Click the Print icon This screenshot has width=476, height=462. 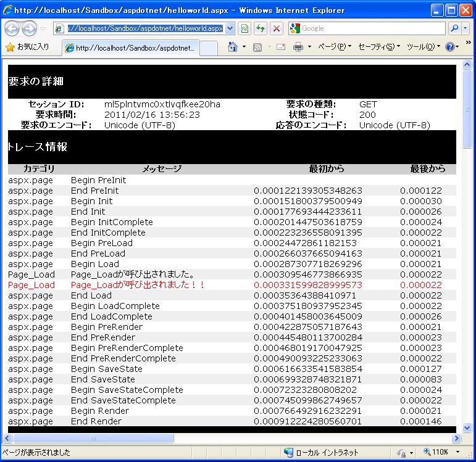coord(298,47)
